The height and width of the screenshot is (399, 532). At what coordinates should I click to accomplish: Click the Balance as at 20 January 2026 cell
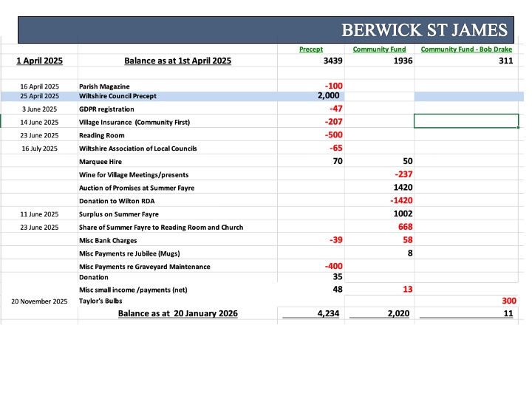[x=176, y=313]
